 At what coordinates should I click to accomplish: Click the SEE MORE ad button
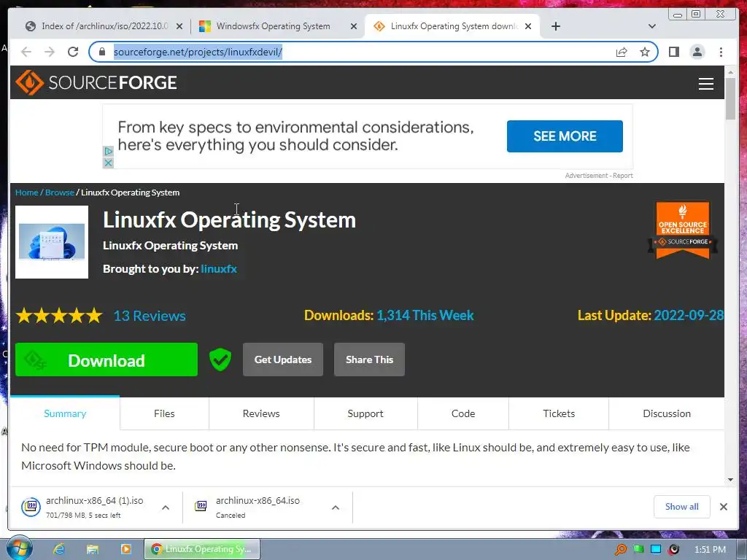pos(565,136)
